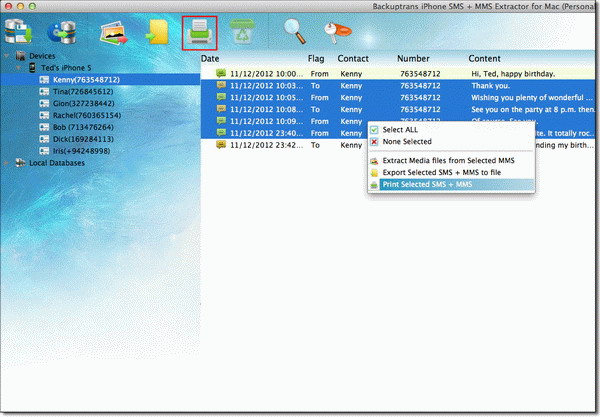
Task: Click the 11/12/2012 10:09 message date
Action: coord(266,121)
